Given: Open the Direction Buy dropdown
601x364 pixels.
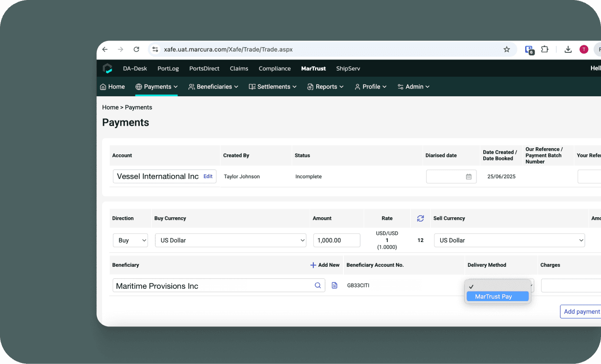Looking at the screenshot, I should click(130, 240).
